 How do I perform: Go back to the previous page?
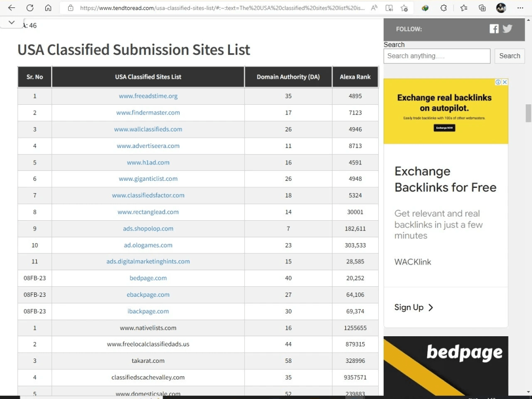click(12, 8)
